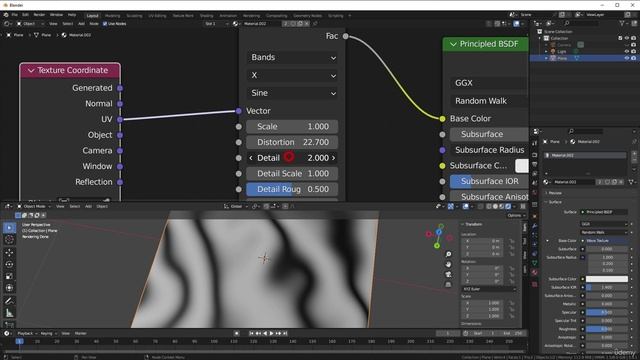Click the Blender logo menu icon
This screenshot has height=360, width=640.
coord(6,15)
